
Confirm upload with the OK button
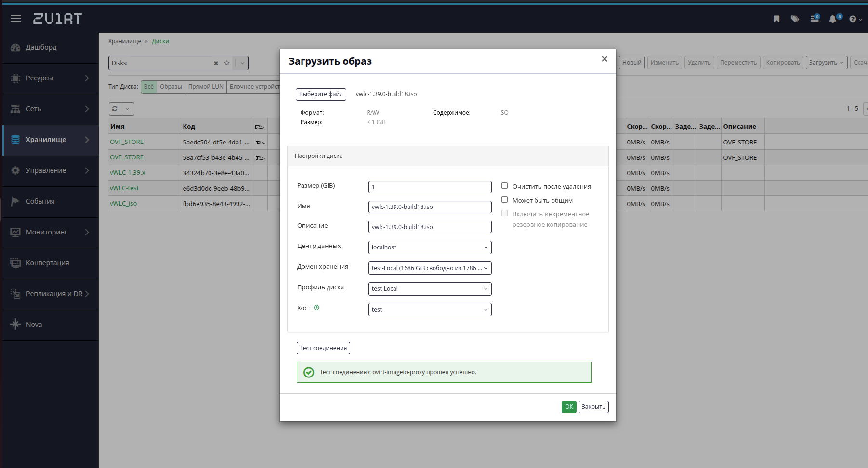(569, 407)
